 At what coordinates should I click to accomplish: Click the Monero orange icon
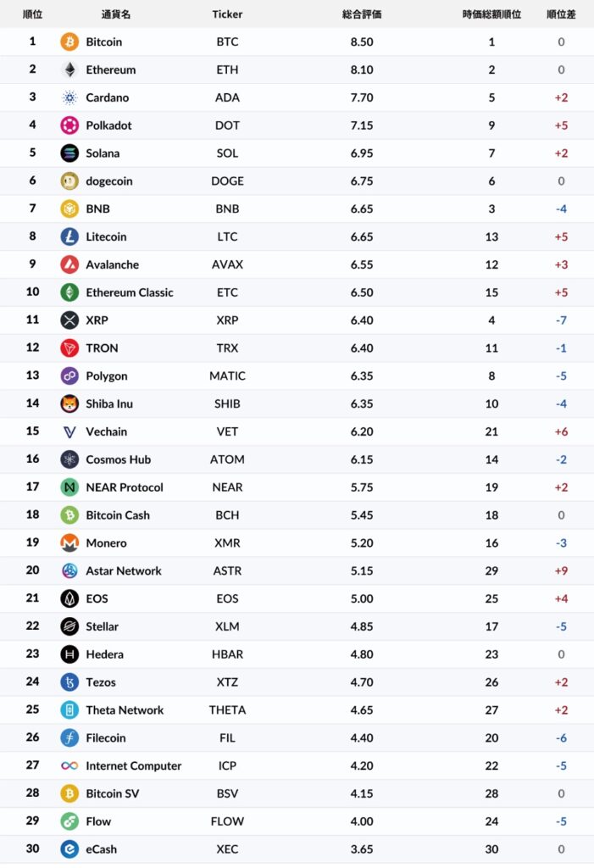pyautogui.click(x=69, y=542)
